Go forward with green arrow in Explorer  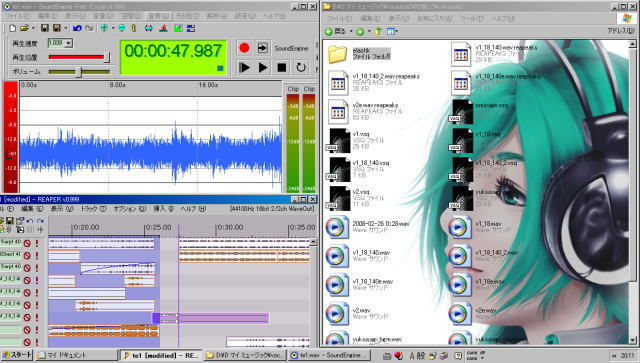point(360,31)
